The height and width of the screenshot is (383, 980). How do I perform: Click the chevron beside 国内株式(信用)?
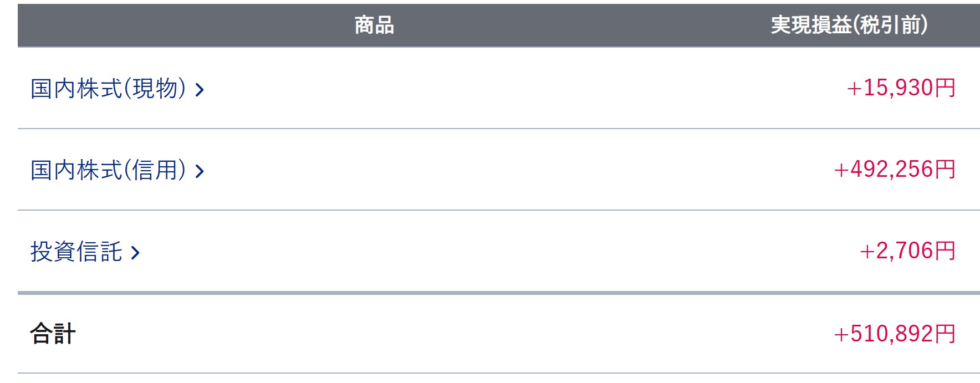[200, 171]
